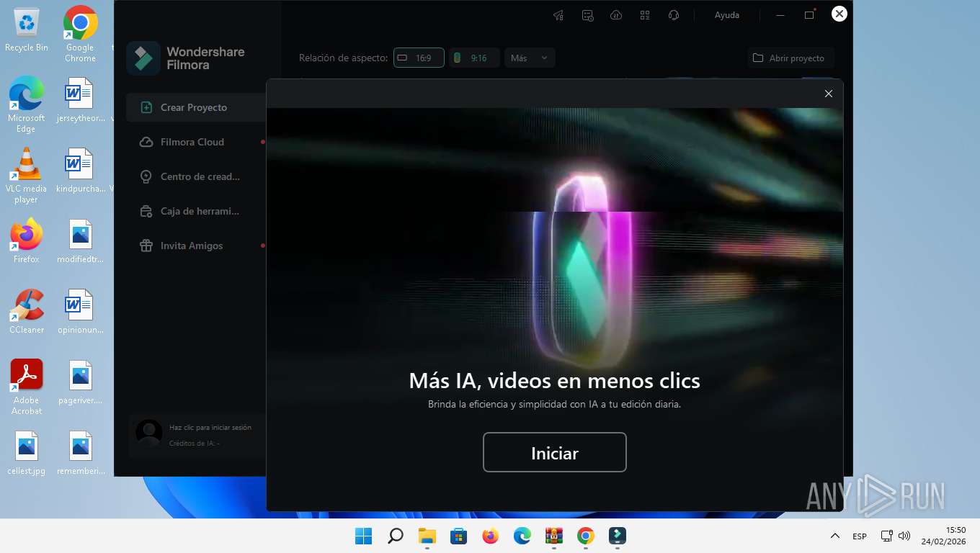Open Invita Amigos in the sidebar

pos(196,246)
